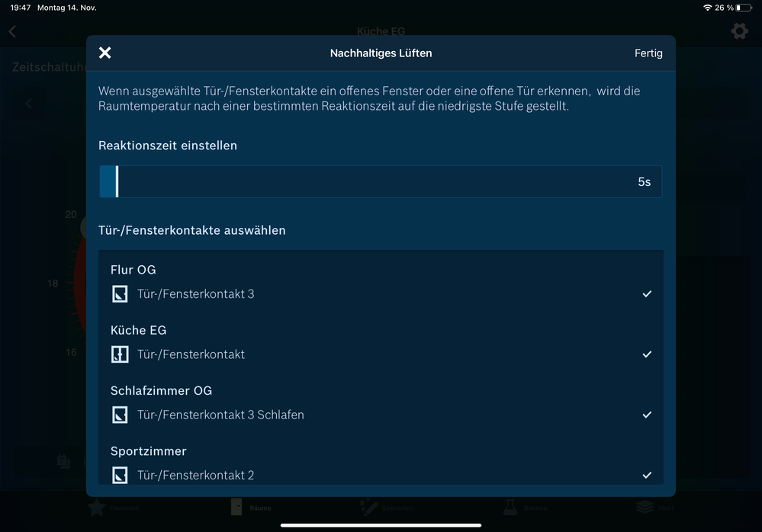Viewport: 762px width, 532px height.
Task: Close the Nachhaltiges Lüften dialog with X
Action: pos(105,53)
